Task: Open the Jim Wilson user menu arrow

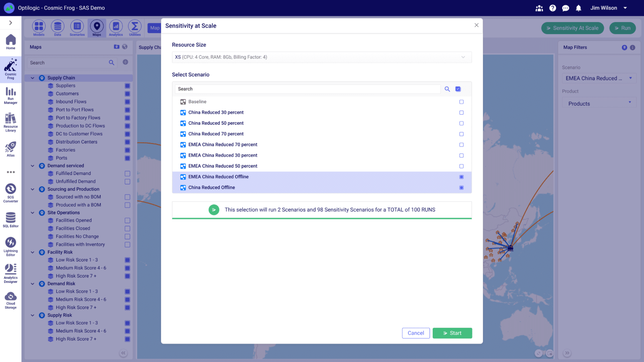Action: pyautogui.click(x=625, y=8)
